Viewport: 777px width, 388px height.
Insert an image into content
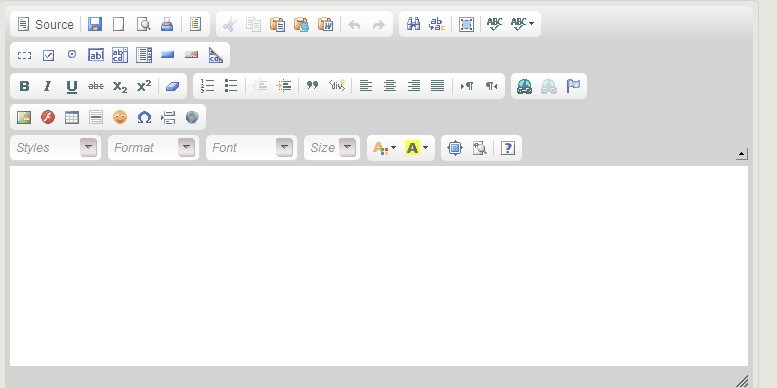[24, 117]
